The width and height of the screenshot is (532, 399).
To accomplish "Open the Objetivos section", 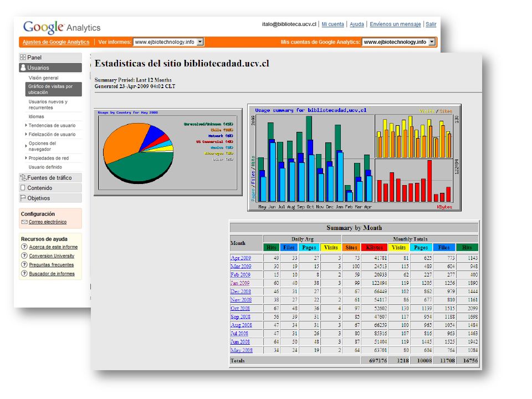I will pyautogui.click(x=50, y=198).
